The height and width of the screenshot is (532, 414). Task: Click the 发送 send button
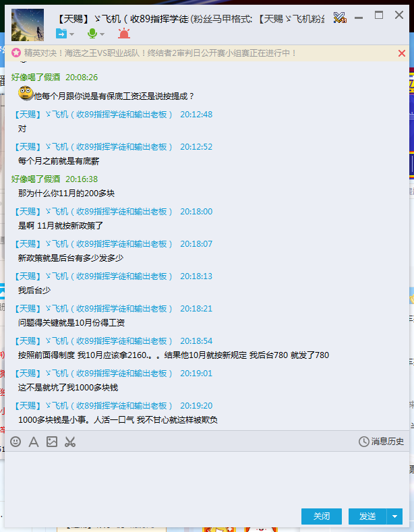coord(367,516)
